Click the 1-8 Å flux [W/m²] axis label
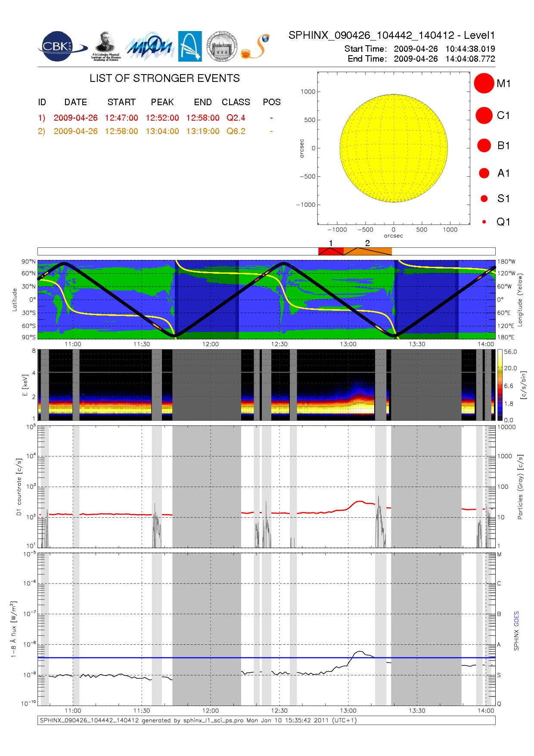Screen dimensions: 534x756 click(x=14, y=629)
